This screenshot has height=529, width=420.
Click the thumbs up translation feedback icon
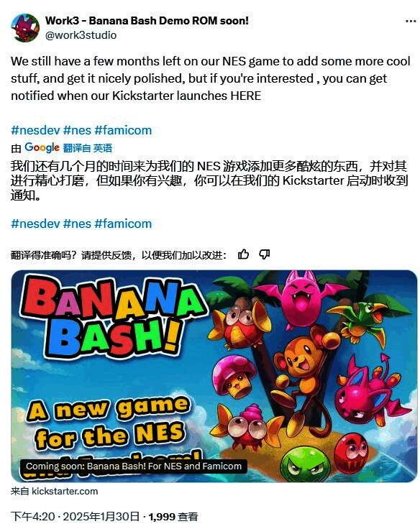tap(243, 254)
